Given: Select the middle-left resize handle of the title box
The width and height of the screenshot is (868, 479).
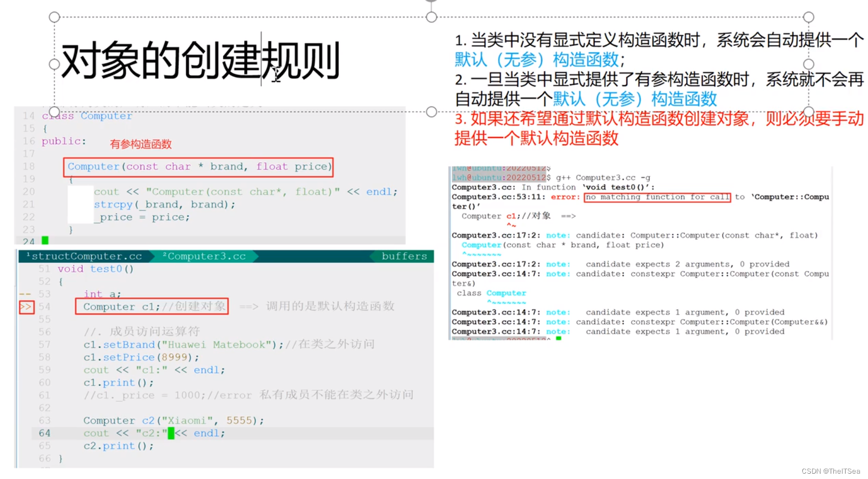Looking at the screenshot, I should (54, 65).
